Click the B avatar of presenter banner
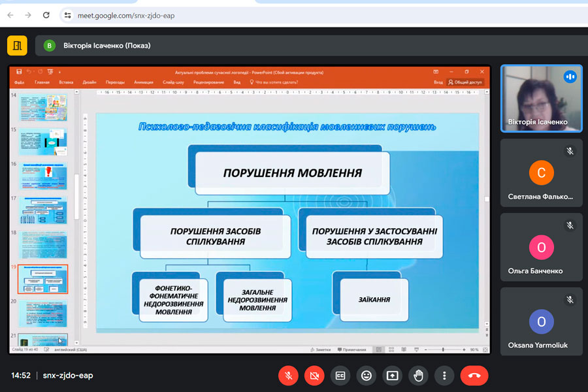The image size is (588, 392). pyautogui.click(x=49, y=45)
